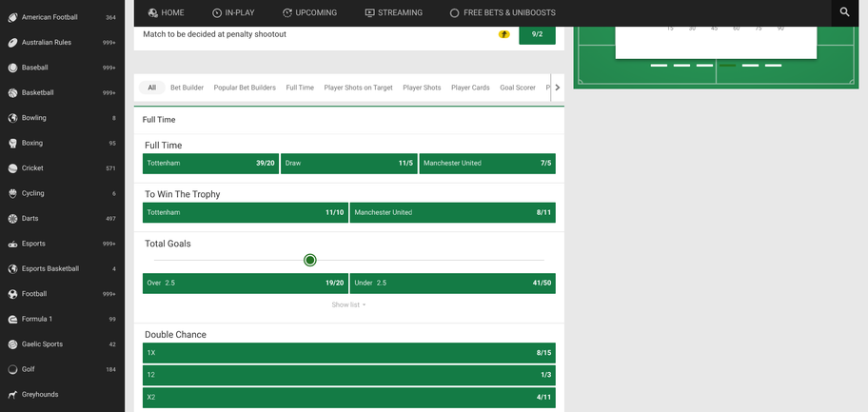Image resolution: width=868 pixels, height=412 pixels.
Task: Select the Baseball icon in sidebar
Action: 12,68
